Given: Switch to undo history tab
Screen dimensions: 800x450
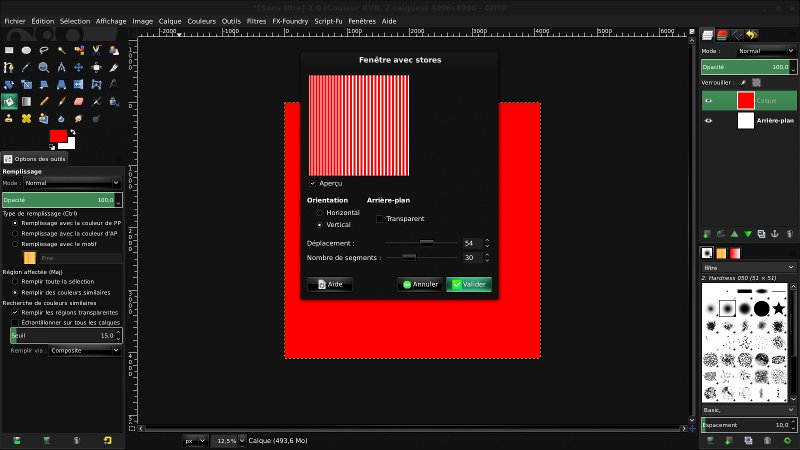Looking at the screenshot, I should [752, 35].
